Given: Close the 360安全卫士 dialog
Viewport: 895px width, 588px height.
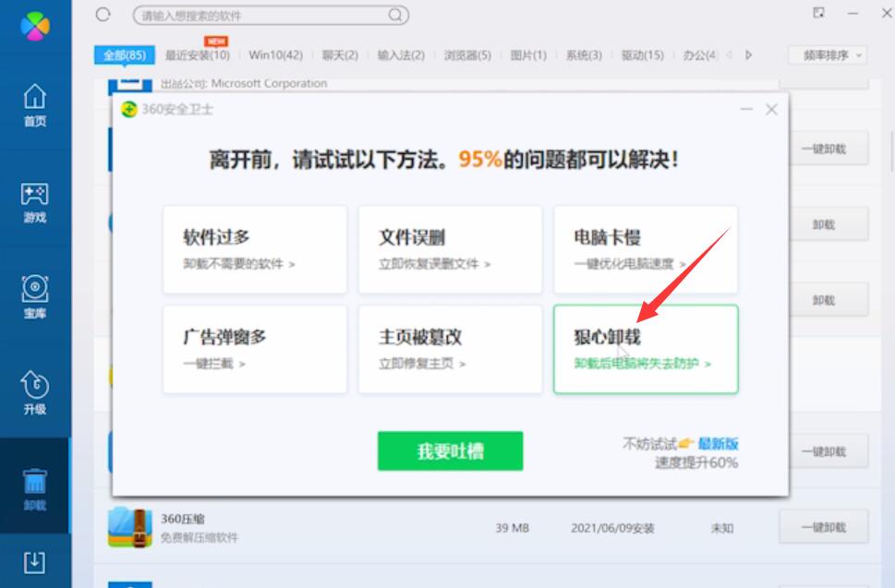Looking at the screenshot, I should pyautogui.click(x=772, y=109).
